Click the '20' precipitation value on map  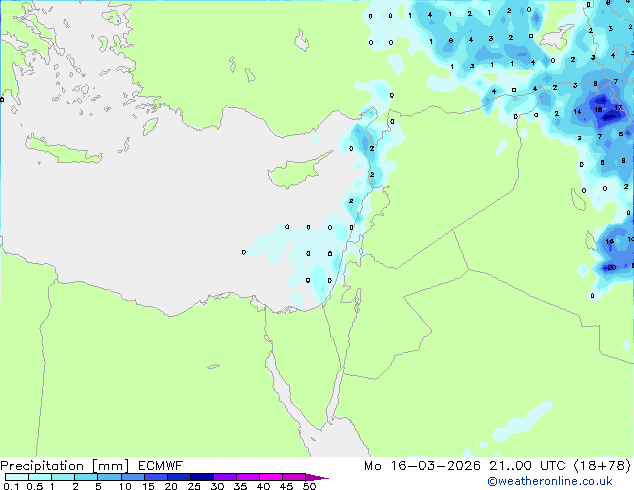click(x=612, y=267)
